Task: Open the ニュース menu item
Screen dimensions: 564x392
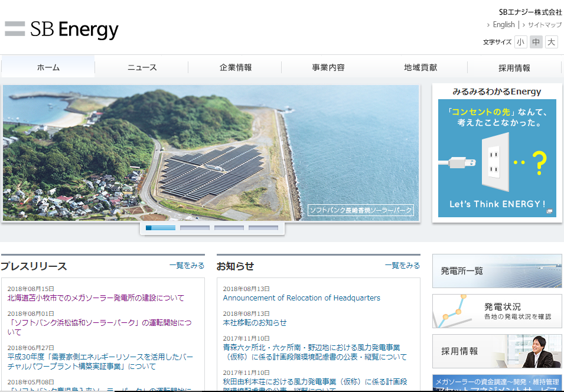Action: tap(142, 67)
